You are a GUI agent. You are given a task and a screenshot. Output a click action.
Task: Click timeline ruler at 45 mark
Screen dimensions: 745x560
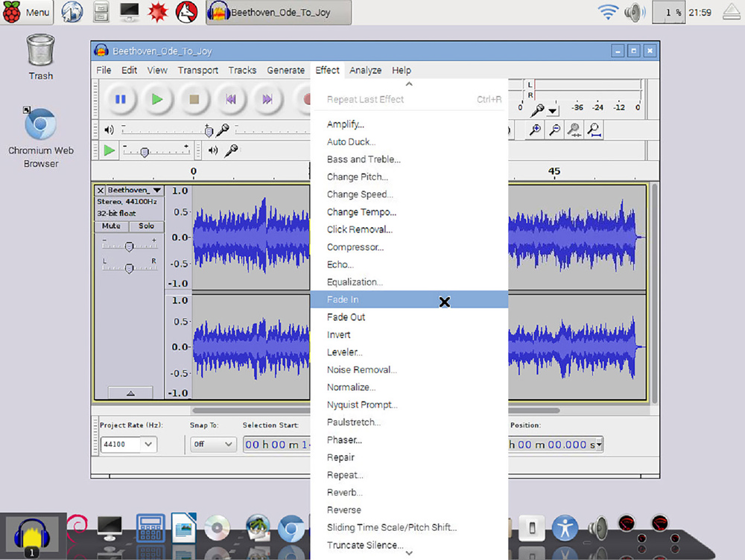[x=554, y=171]
